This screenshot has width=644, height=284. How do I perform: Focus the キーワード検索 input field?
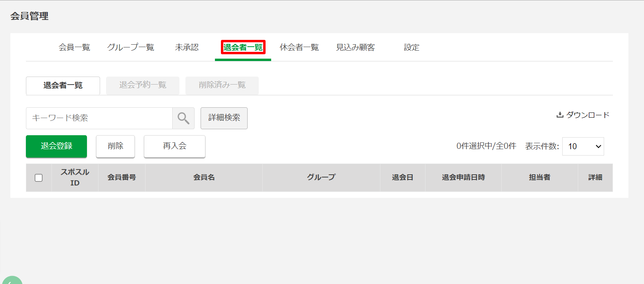click(x=99, y=118)
